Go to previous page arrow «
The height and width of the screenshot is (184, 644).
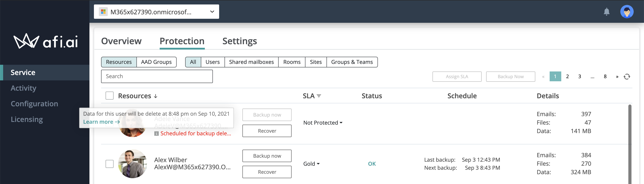click(543, 77)
